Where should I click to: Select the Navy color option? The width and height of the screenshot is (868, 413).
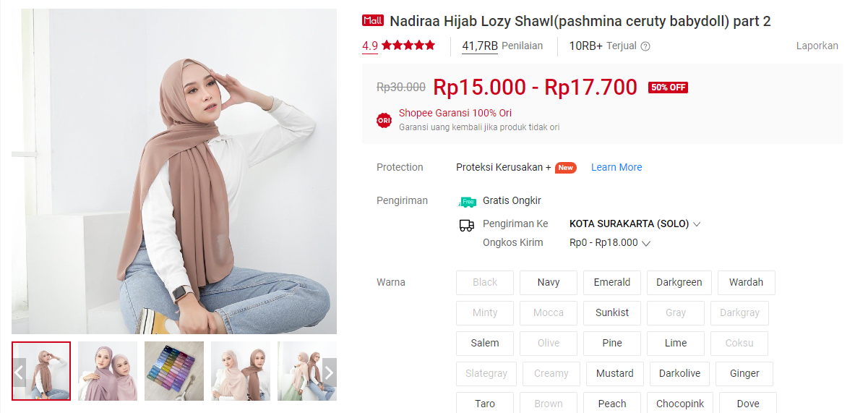pos(549,282)
